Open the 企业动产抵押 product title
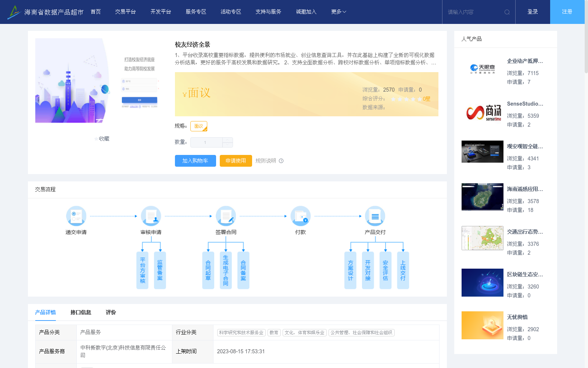Viewport: 588px width, 368px height. 525,61
